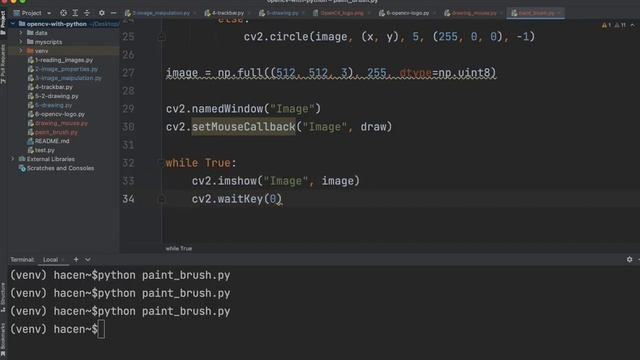Screen dimensions: 640x360
Task: Click cv2.imshow on line 33
Action: click(224, 181)
